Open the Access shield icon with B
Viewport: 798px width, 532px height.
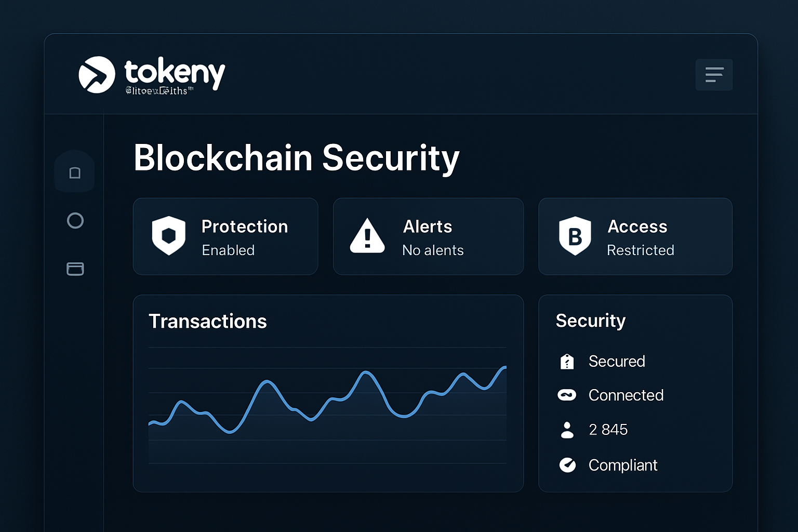(x=575, y=236)
